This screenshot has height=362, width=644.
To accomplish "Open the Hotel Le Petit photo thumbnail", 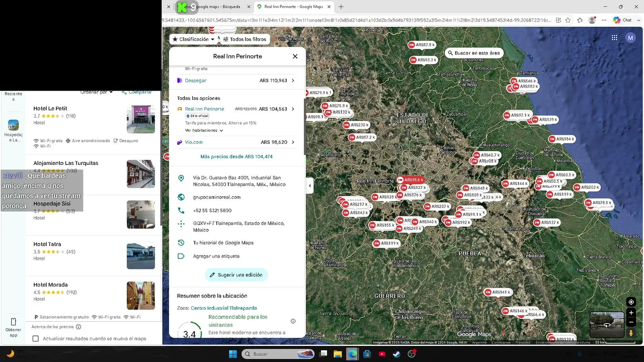I will [x=141, y=119].
